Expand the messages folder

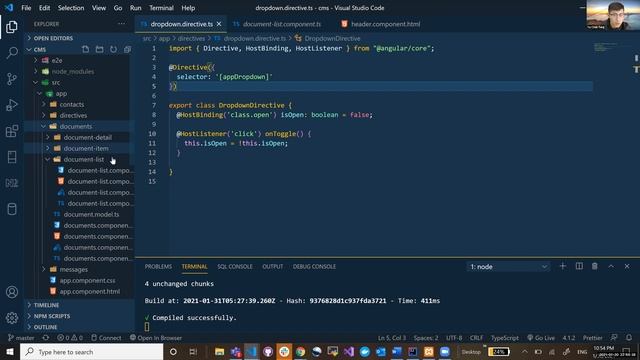73,269
